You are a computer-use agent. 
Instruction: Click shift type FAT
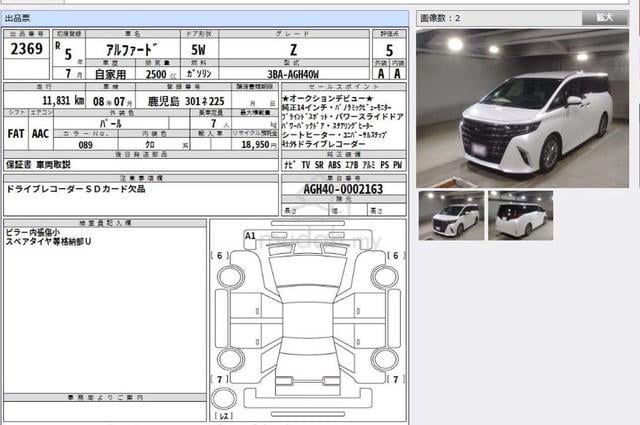tap(16, 134)
